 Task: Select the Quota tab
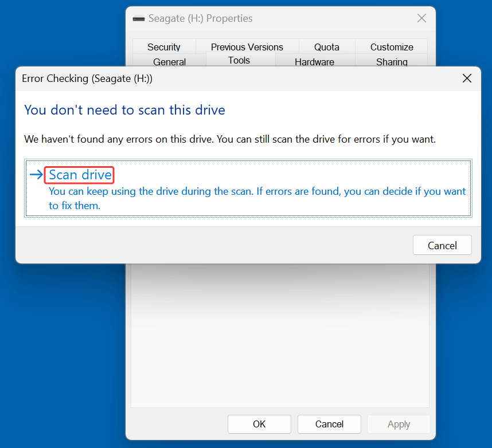[x=326, y=46]
